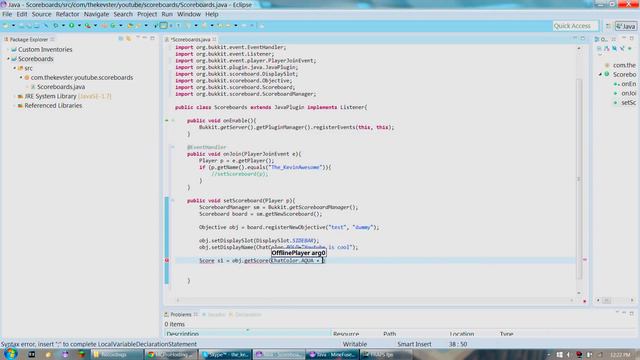The image size is (640, 360).
Task: Click the vertical editor scrollbar
Action: (x=579, y=180)
